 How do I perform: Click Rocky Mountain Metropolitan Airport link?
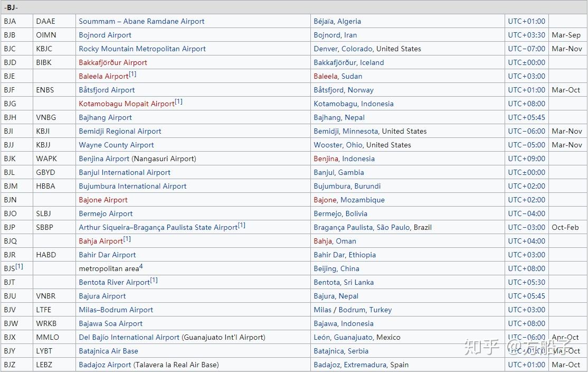point(142,49)
